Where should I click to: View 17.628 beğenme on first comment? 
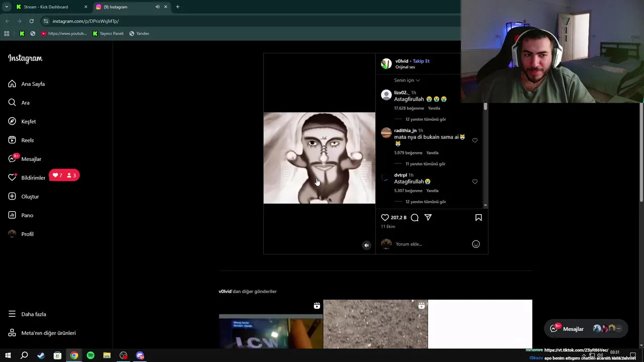pos(409,108)
